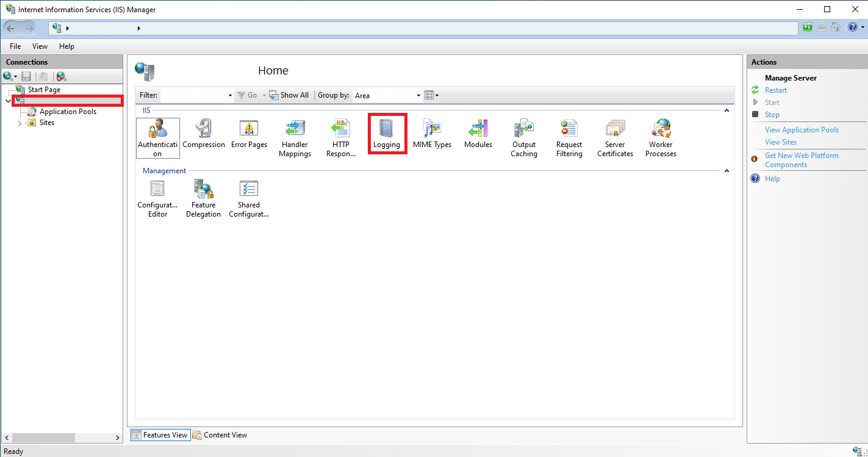The image size is (868, 457).
Task: Click Stop in Actions pane
Action: [772, 115]
